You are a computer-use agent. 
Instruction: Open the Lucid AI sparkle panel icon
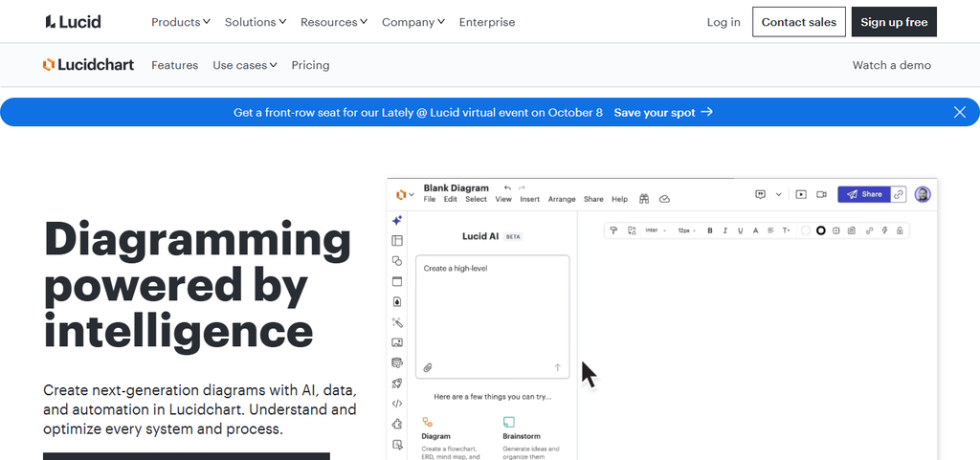tap(397, 220)
